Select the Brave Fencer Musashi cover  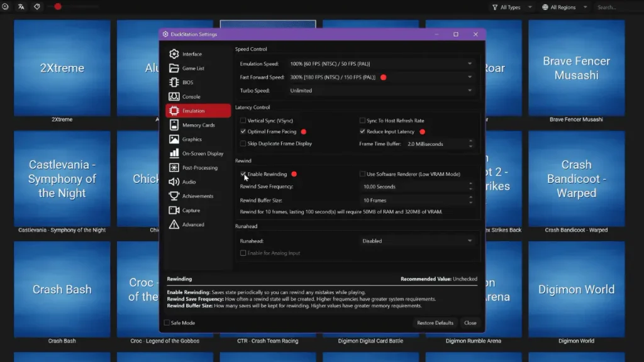tap(576, 68)
